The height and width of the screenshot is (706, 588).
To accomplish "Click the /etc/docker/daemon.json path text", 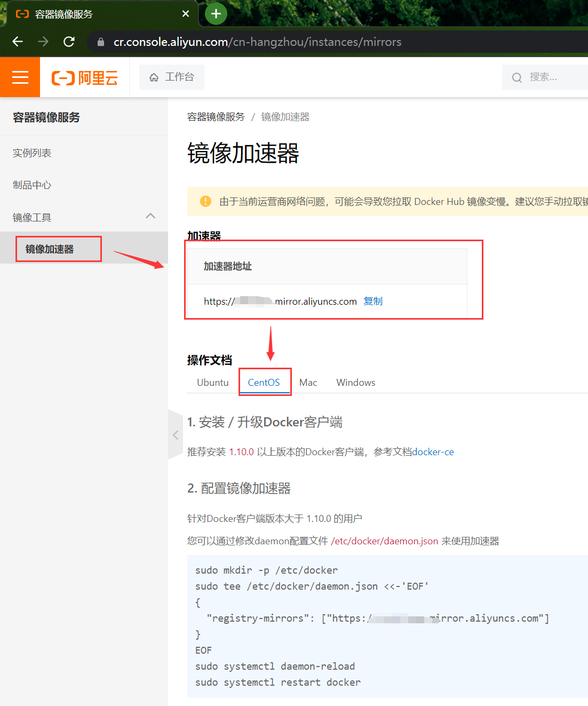I will coord(385,541).
